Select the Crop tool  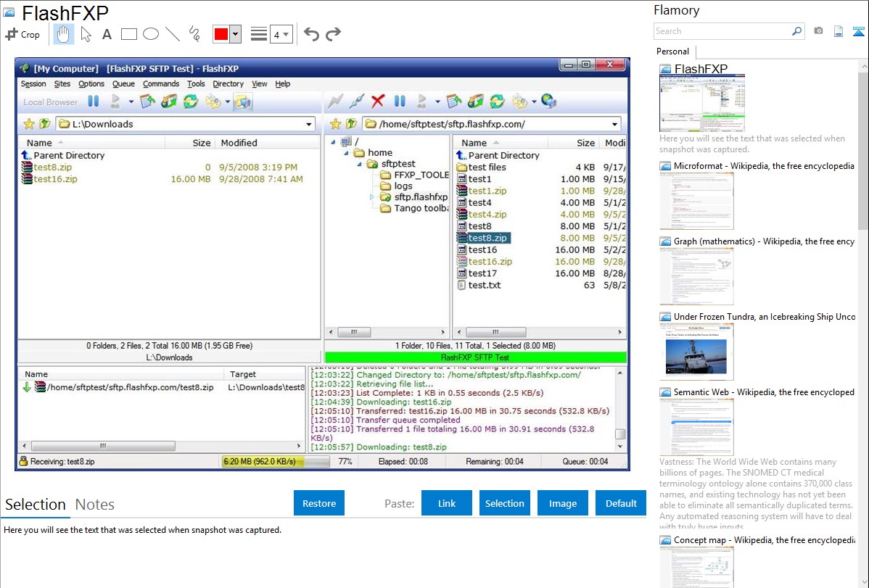coord(22,34)
